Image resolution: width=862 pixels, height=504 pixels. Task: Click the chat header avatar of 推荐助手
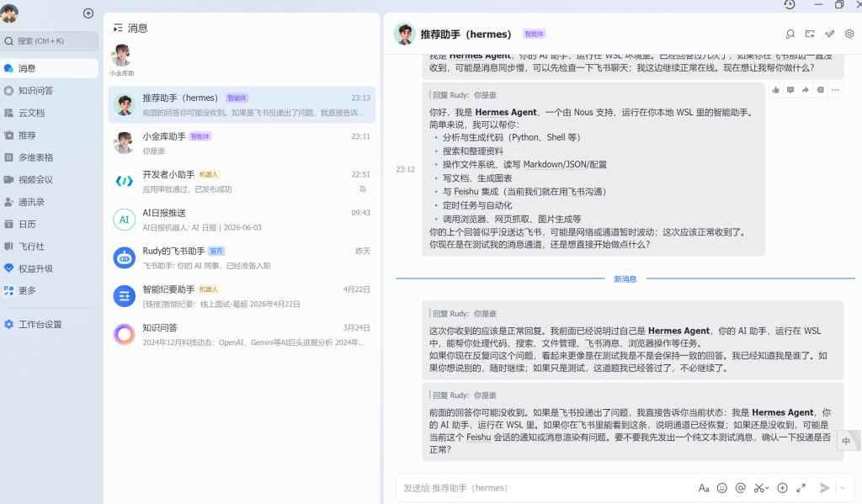(404, 34)
